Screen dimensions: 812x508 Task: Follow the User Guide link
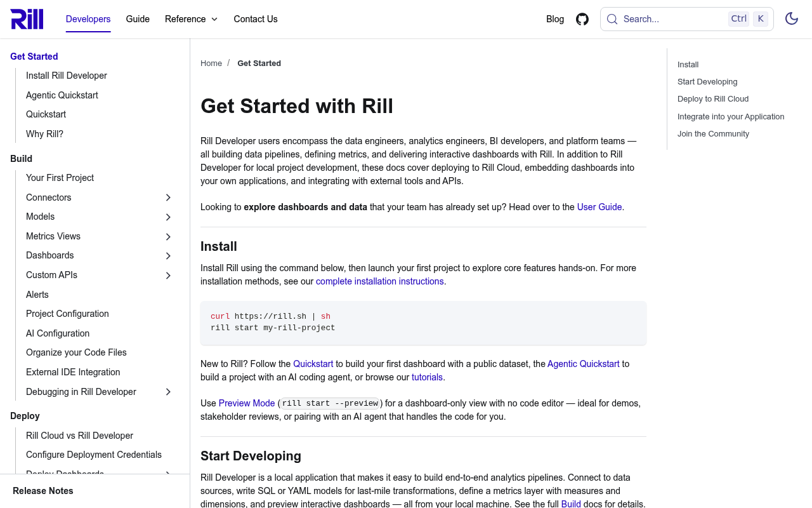tap(599, 207)
